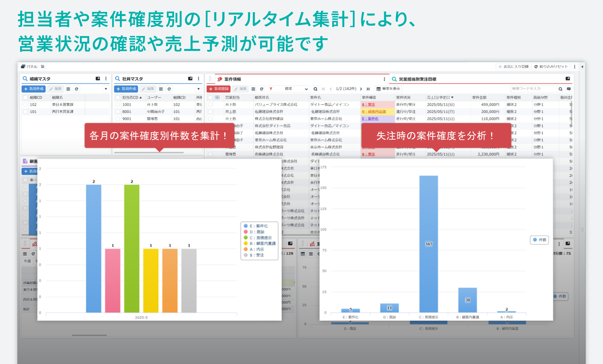Click the 新規登録 button in 案件情報
The image size is (603, 364).
coord(219,89)
